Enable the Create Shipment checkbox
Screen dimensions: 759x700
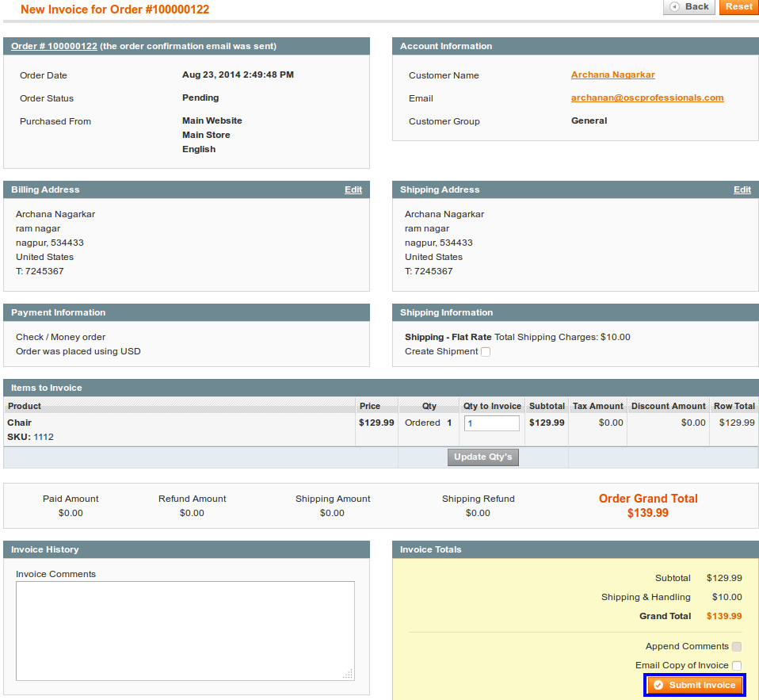pyautogui.click(x=486, y=352)
